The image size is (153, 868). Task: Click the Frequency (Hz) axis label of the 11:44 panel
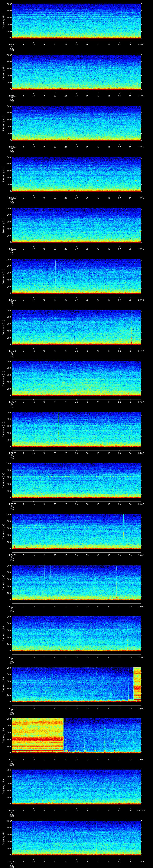pos(3,21)
